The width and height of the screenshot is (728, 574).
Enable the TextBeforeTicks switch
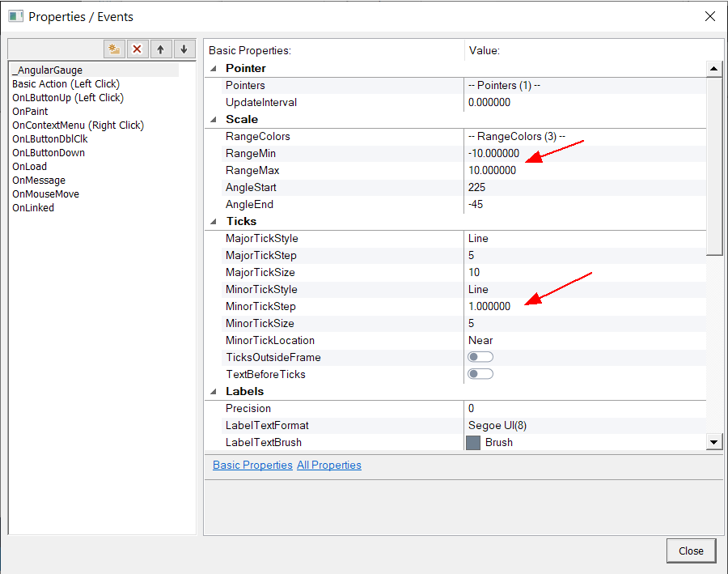click(480, 374)
